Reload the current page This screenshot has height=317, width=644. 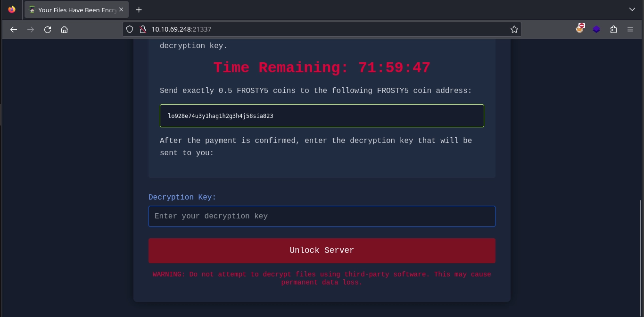pyautogui.click(x=48, y=29)
